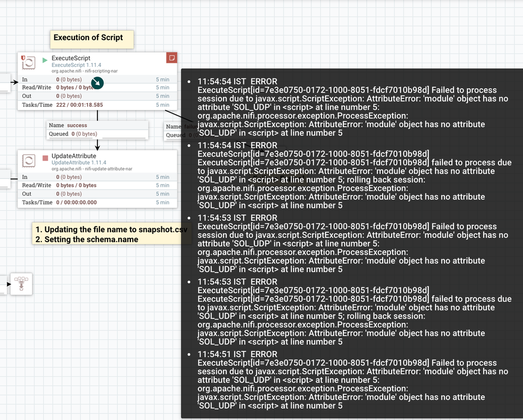
Task: Click the first 11:54:54 IST ERROR bulletin entry
Action: click(352, 107)
